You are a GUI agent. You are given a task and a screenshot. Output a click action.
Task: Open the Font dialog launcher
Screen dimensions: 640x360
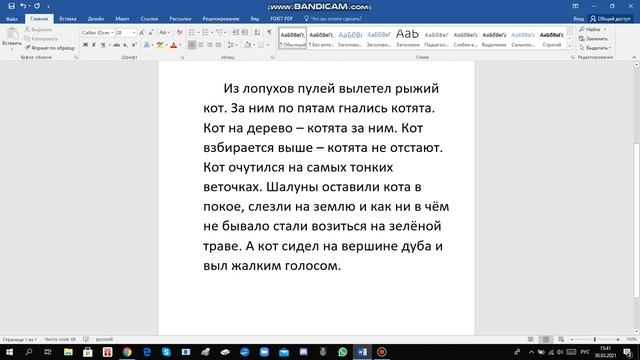coord(182,58)
